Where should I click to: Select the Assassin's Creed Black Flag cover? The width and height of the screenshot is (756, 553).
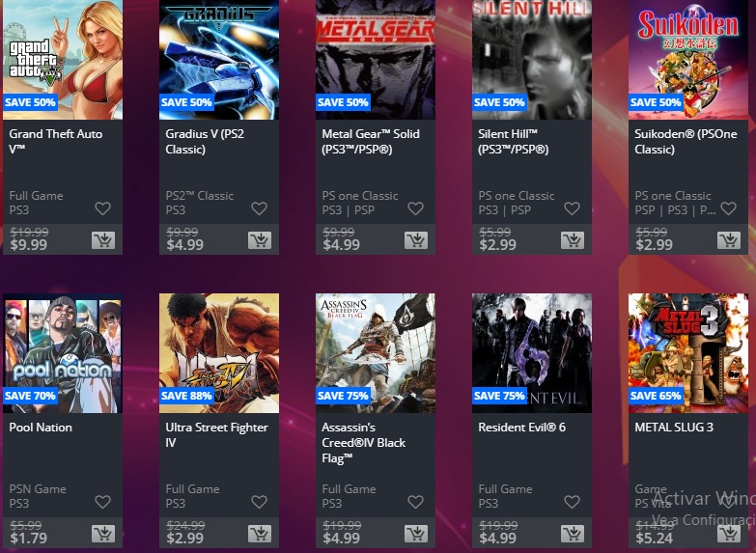coord(376,353)
